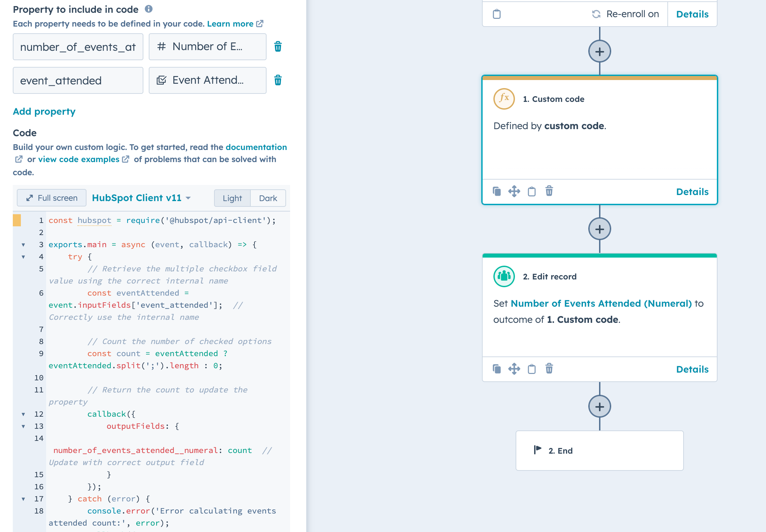Click the event_attended name input field
Screen dimensions: 766x532
(78, 80)
